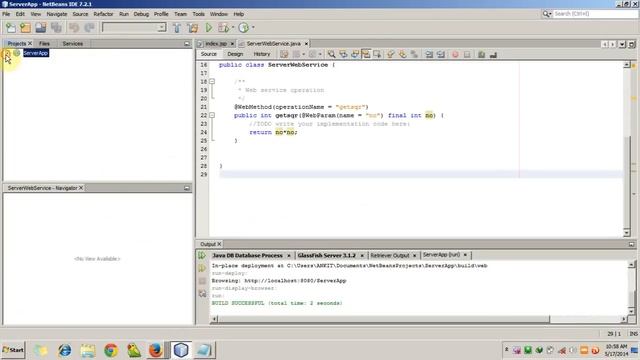The width and height of the screenshot is (640, 360).
Task: Click the New Project toolbar icon
Action: click(25, 27)
